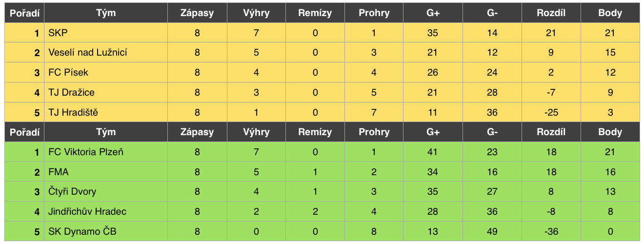Viewport: 644px width, 244px height.
Task: Select the TJ Hradiště cell
Action: [x=106, y=112]
